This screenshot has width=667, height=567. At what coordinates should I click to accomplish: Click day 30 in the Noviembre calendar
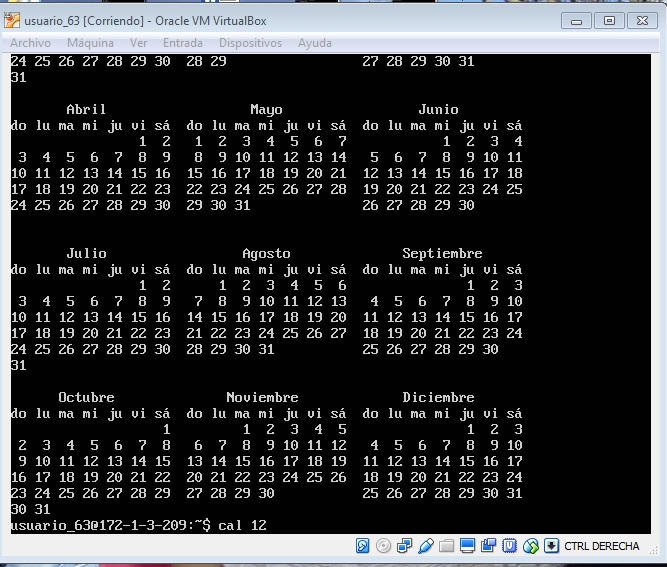click(266, 493)
